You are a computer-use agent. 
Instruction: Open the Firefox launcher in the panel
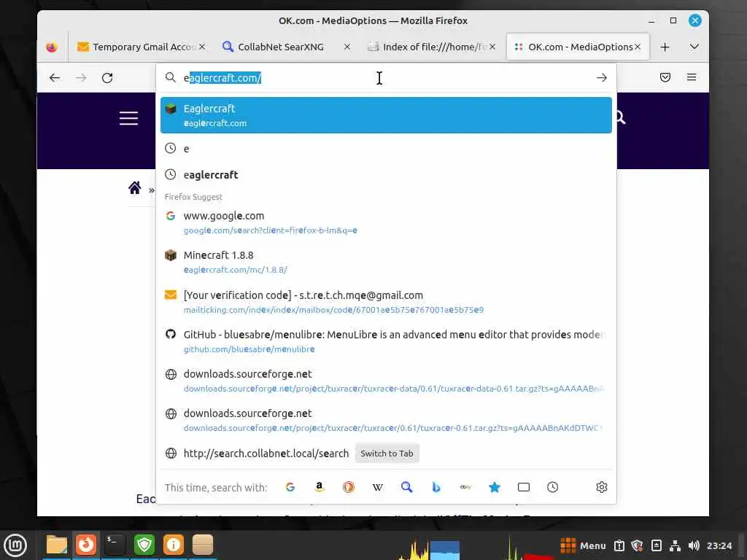(86, 545)
